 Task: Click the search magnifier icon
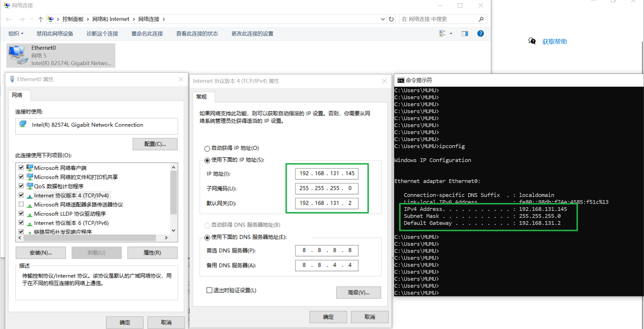click(x=481, y=19)
